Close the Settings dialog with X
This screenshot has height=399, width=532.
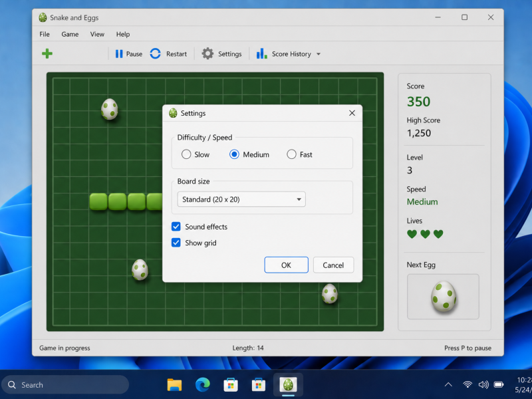[352, 113]
